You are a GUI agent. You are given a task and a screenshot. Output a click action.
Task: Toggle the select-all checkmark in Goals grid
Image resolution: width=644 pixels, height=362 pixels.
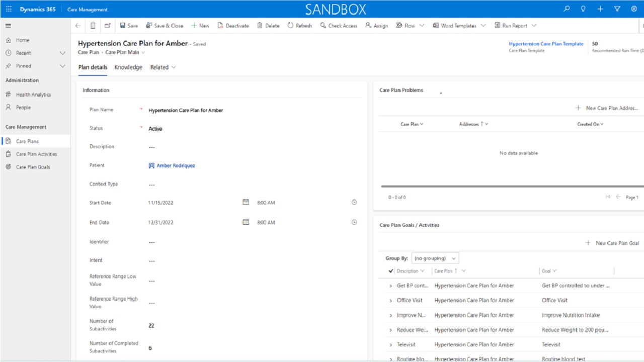tap(391, 271)
